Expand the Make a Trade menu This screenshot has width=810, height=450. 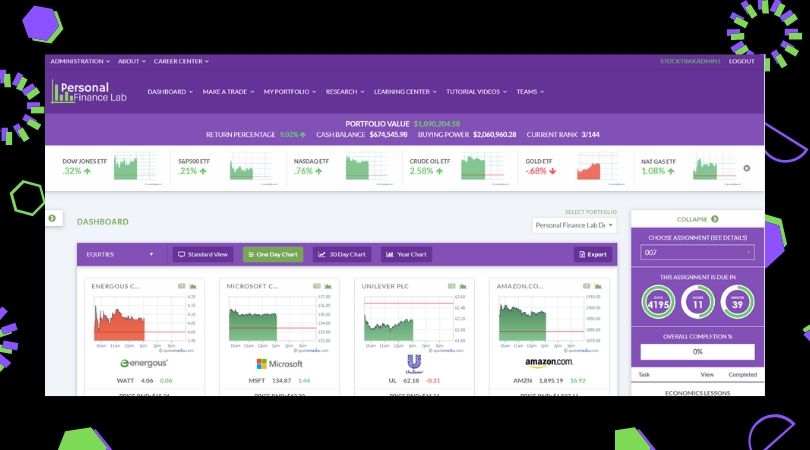coord(228,91)
